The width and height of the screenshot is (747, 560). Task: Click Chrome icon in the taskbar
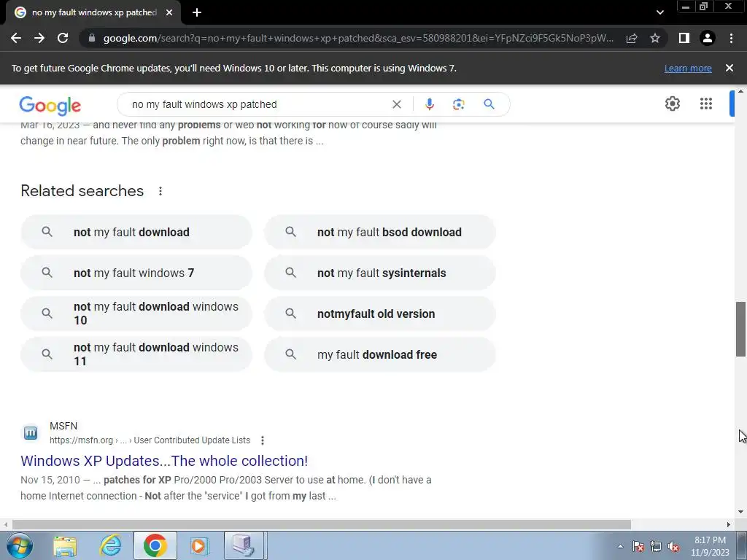[155, 545]
